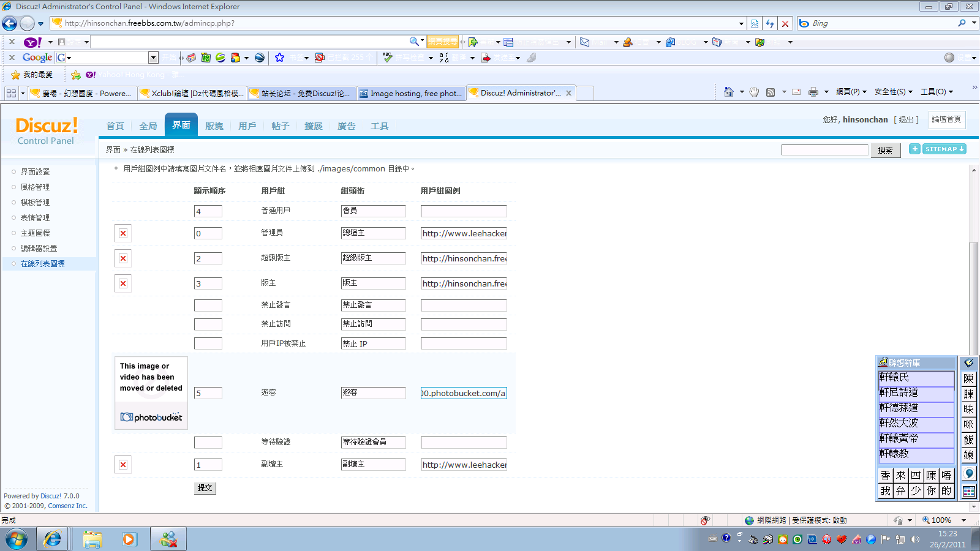The image size is (980, 551).
Task: Click the IE refresh page icon
Action: (770, 23)
